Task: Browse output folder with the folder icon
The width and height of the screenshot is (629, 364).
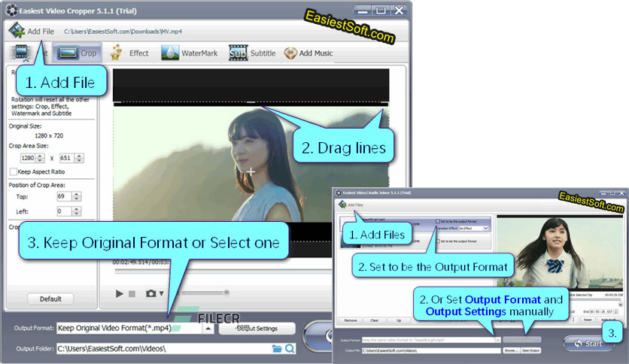Action: point(277,349)
